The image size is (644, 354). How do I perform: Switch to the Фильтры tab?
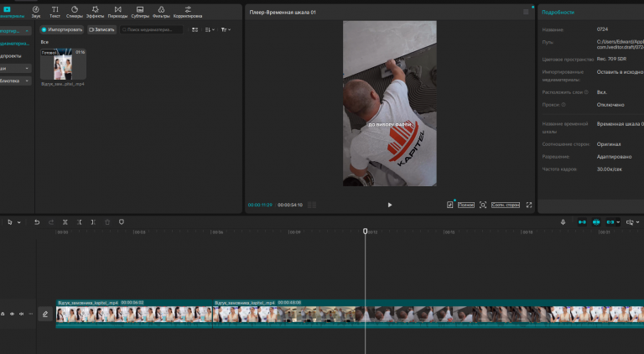point(161,12)
